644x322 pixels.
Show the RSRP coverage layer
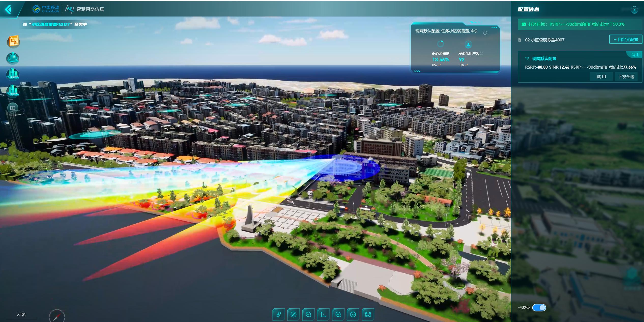[x=13, y=75]
